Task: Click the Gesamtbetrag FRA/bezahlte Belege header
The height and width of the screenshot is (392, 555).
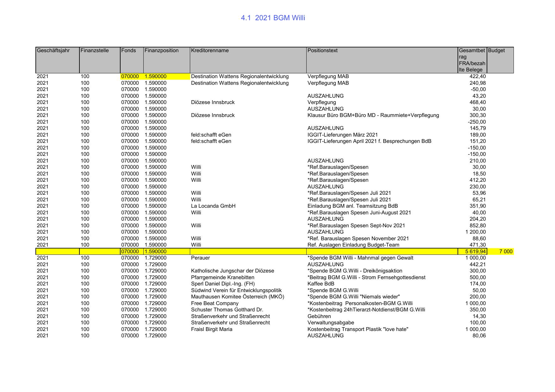Action: [x=472, y=60]
